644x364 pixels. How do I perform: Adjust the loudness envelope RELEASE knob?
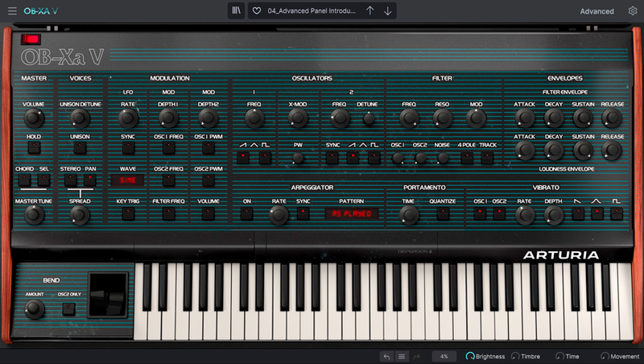point(612,151)
